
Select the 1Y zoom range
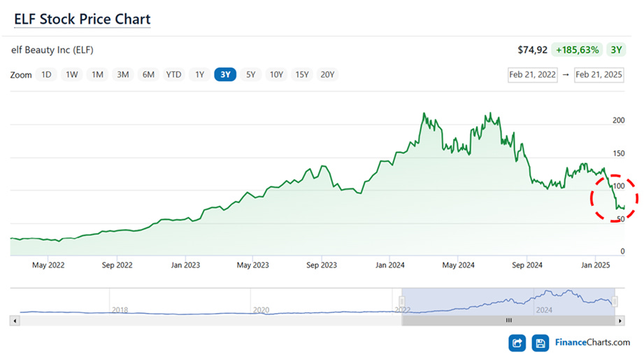click(199, 74)
